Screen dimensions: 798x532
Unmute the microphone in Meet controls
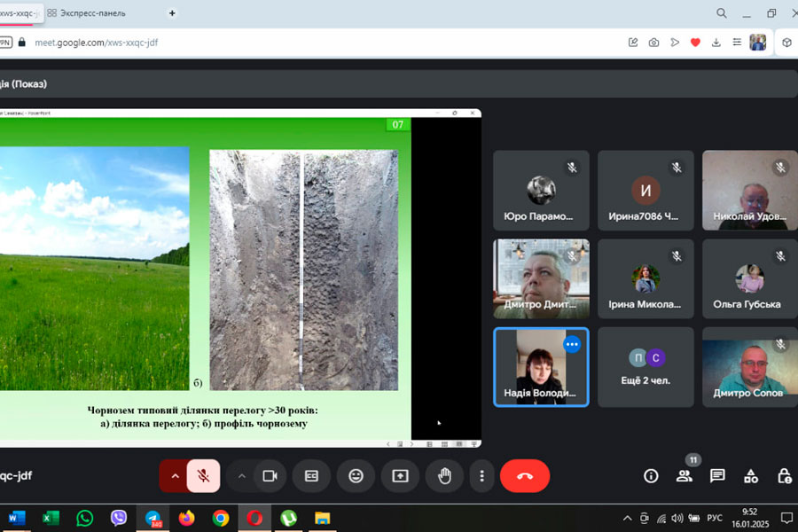coord(203,476)
